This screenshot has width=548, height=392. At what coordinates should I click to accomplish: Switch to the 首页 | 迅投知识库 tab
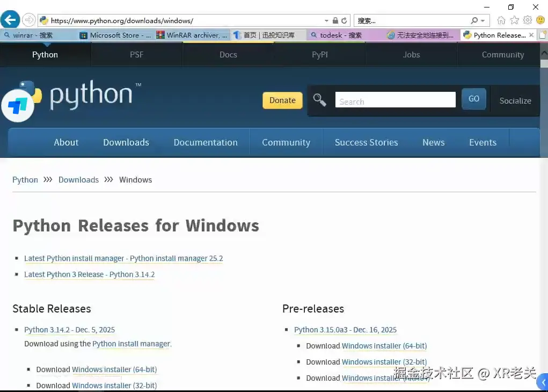point(268,35)
